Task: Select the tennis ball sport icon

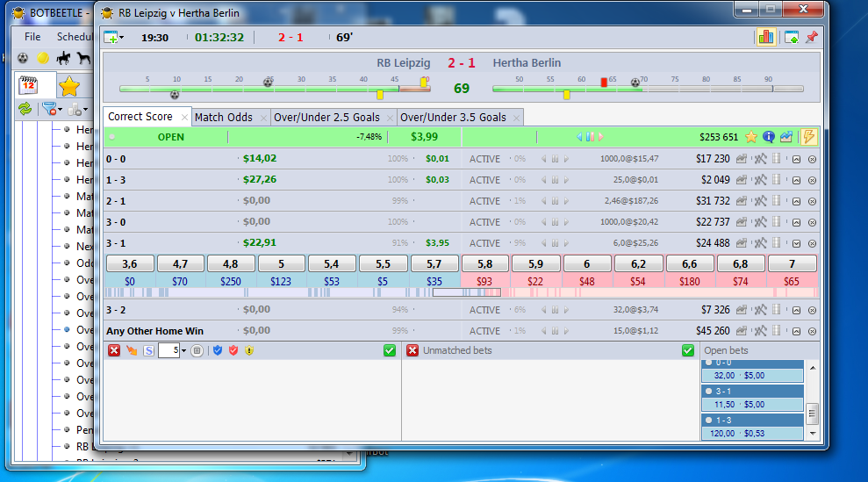Action: click(43, 58)
